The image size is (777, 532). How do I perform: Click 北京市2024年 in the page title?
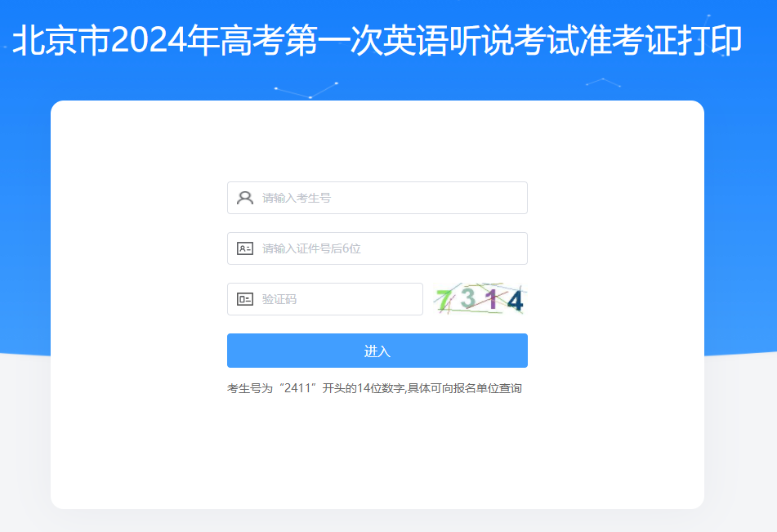pyautogui.click(x=115, y=40)
